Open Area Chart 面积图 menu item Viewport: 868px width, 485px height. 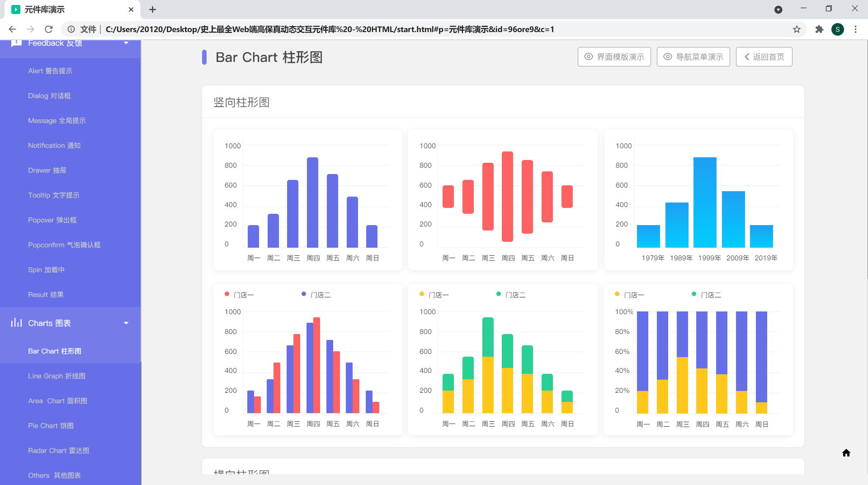57,401
